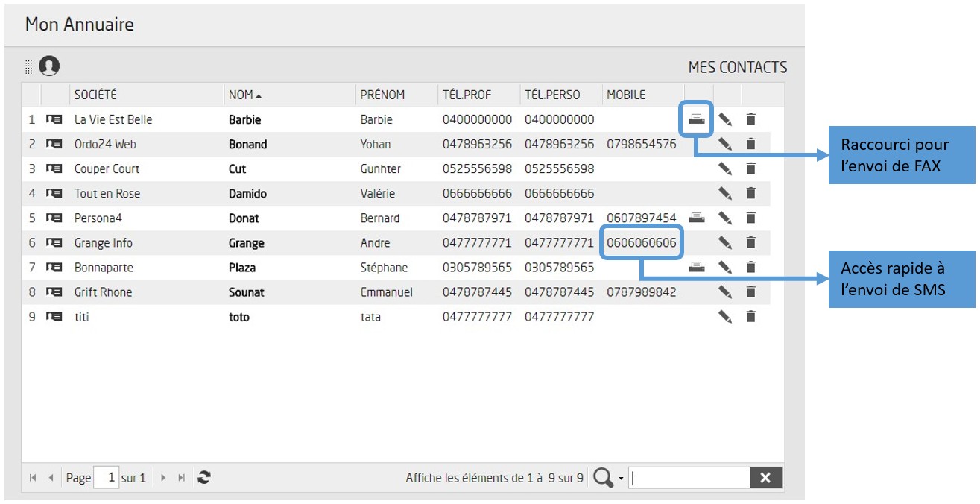Click the fax shortcut icon for Barbie
The height and width of the screenshot is (504, 980).
[697, 119]
